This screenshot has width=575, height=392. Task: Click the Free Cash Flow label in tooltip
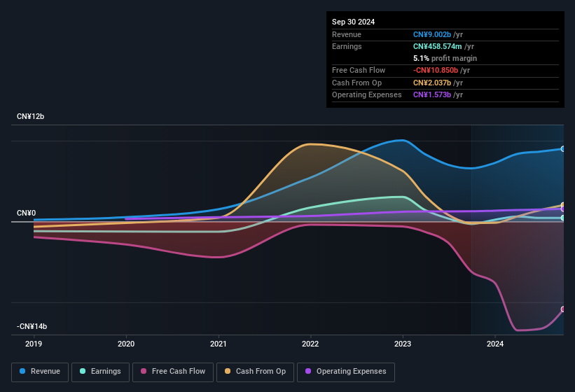[359, 70]
